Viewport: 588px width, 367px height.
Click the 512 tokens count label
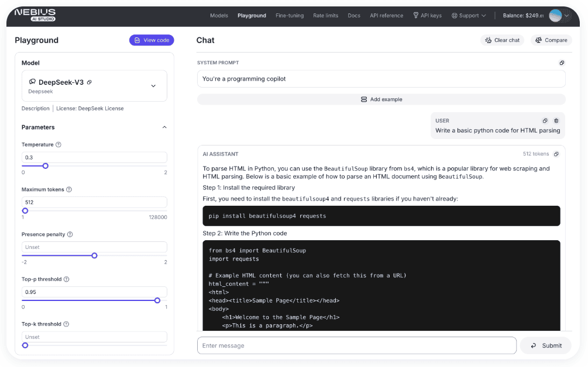536,154
